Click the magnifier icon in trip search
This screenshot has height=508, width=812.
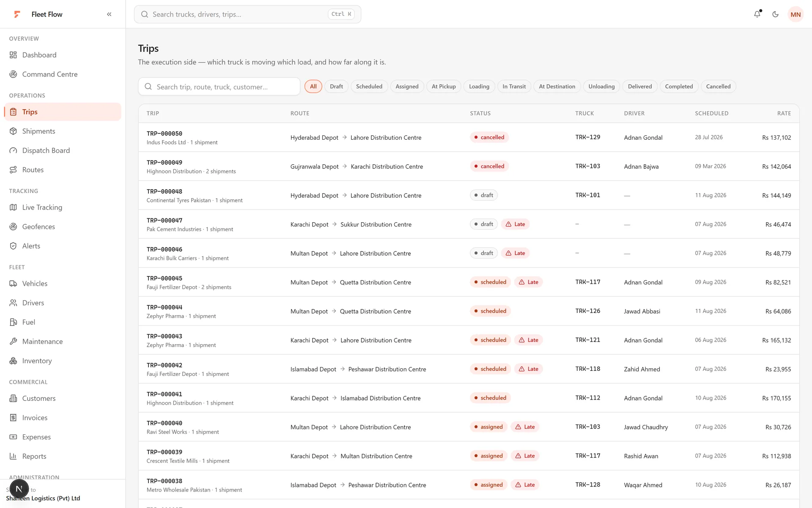coord(148,87)
